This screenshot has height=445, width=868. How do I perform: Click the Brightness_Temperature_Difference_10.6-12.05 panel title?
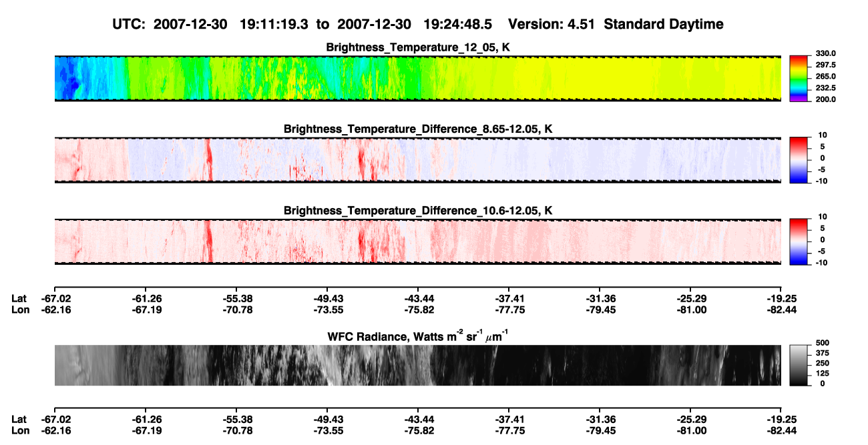pos(418,210)
